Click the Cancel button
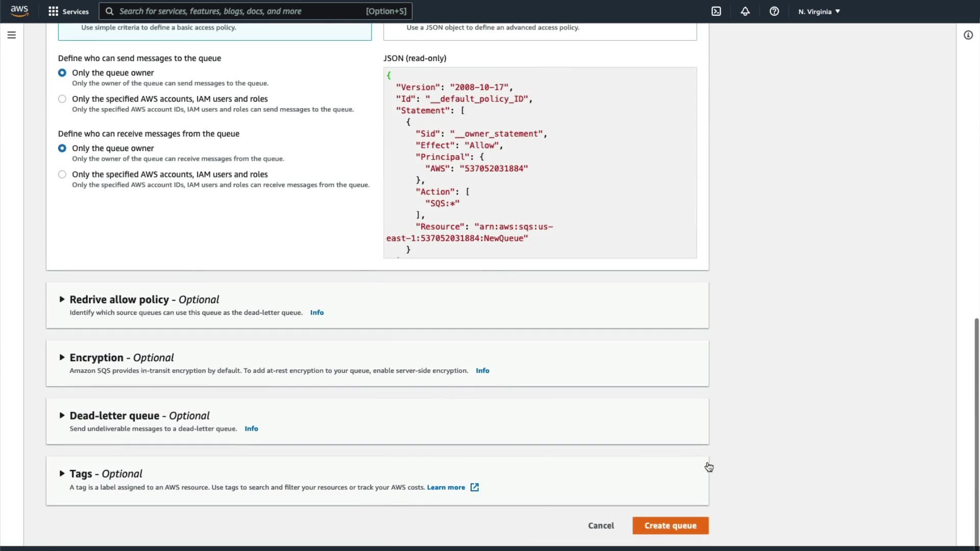 (x=601, y=525)
